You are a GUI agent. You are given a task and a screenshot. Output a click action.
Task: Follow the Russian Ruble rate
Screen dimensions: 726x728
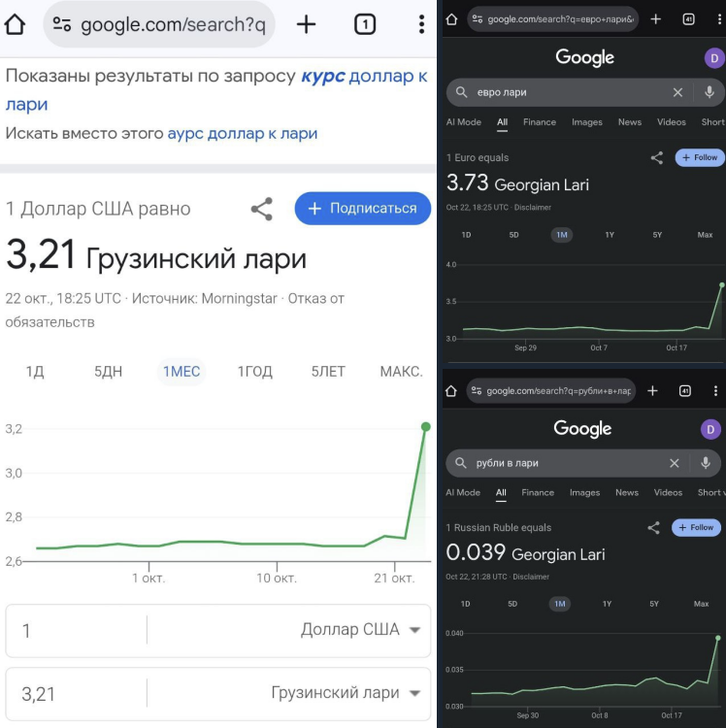coord(700,527)
